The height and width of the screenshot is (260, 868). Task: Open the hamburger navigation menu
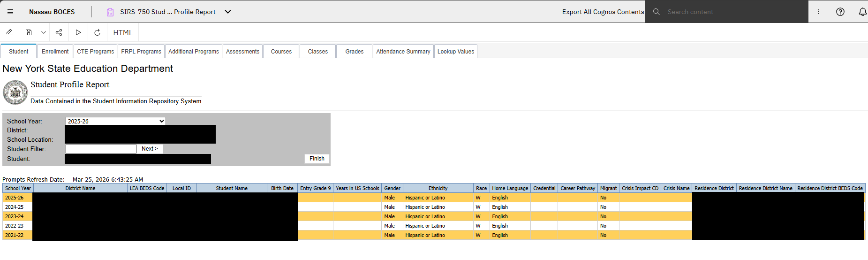(10, 12)
